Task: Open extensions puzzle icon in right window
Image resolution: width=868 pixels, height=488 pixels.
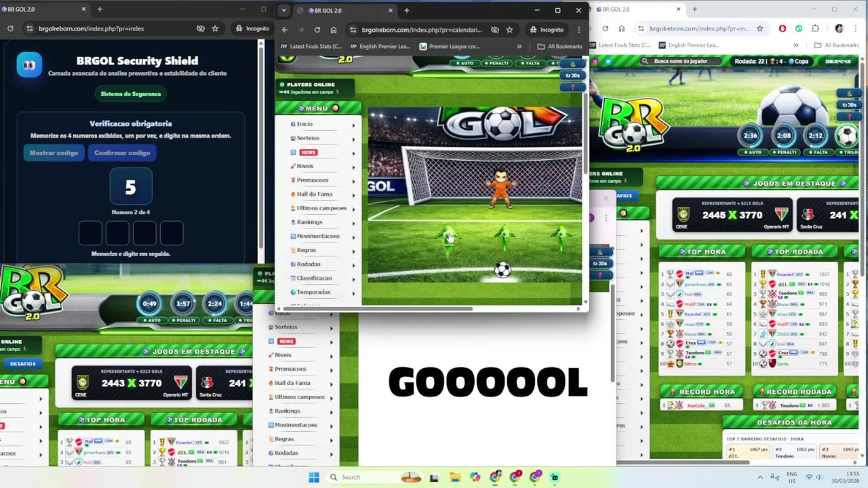Action: 815,28
